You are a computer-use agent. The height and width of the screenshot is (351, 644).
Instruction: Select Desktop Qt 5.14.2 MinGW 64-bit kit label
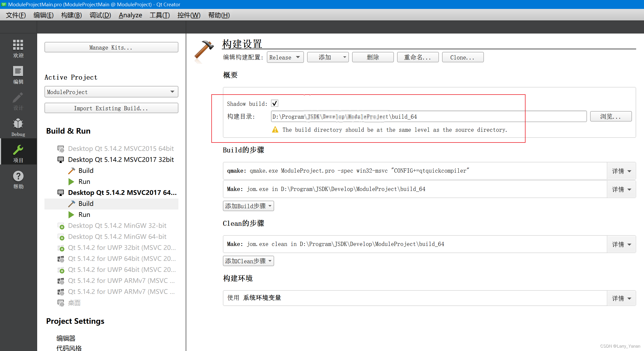[x=117, y=237]
